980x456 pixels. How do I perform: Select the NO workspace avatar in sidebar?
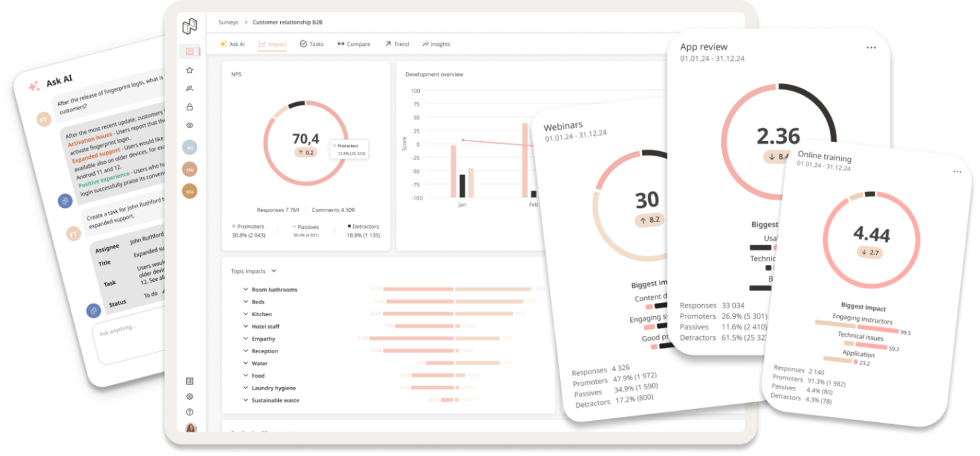pos(190,146)
